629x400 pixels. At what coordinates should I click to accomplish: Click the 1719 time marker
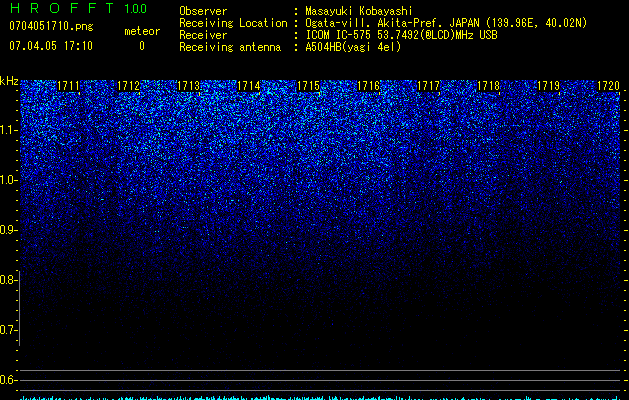(548, 86)
